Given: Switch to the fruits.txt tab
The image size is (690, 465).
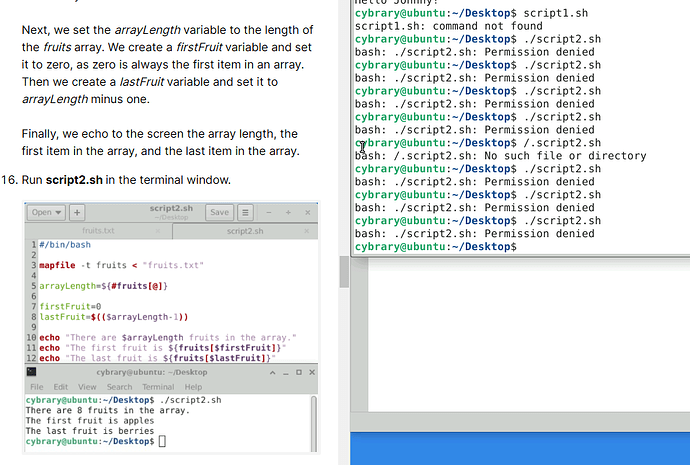Looking at the screenshot, I should point(98,231).
